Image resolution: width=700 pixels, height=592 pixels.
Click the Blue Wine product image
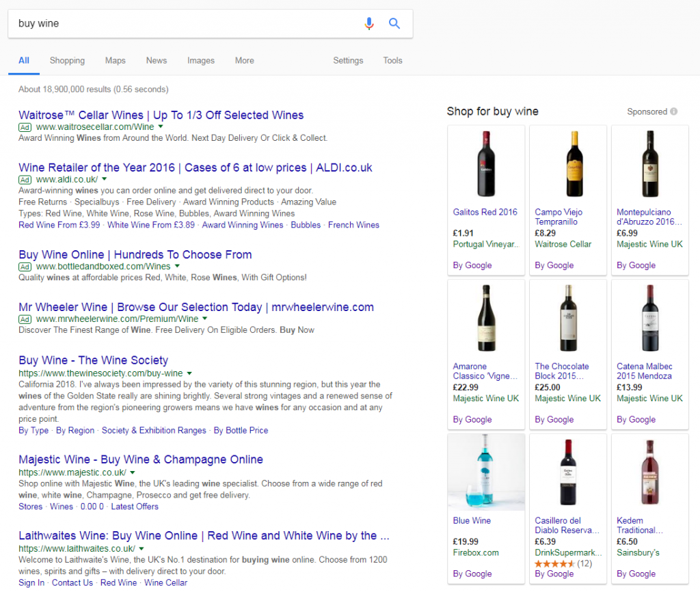point(486,472)
